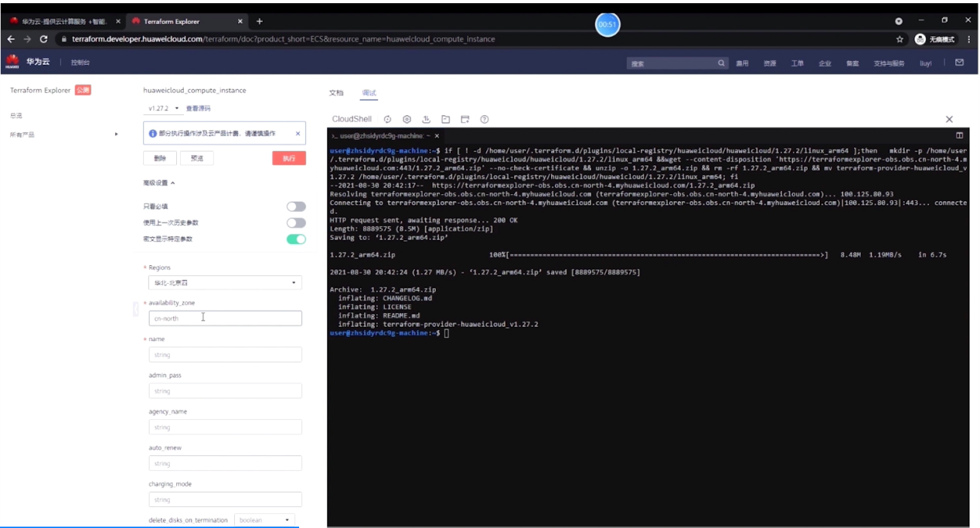
Task: Switch to the 文档 tab
Action: click(x=336, y=93)
